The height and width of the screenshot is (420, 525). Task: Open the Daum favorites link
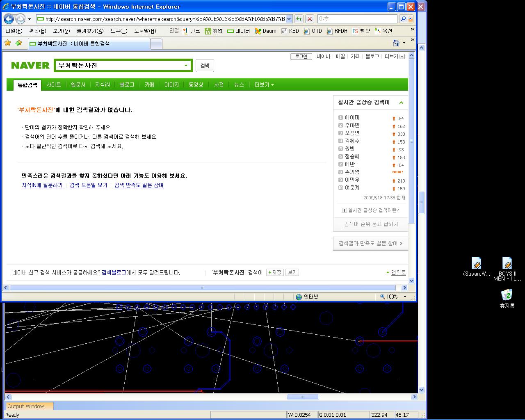tap(265, 31)
